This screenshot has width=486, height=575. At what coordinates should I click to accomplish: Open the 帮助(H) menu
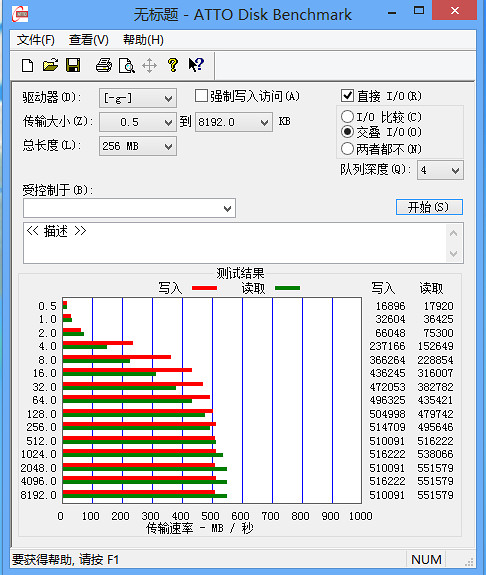click(x=143, y=40)
